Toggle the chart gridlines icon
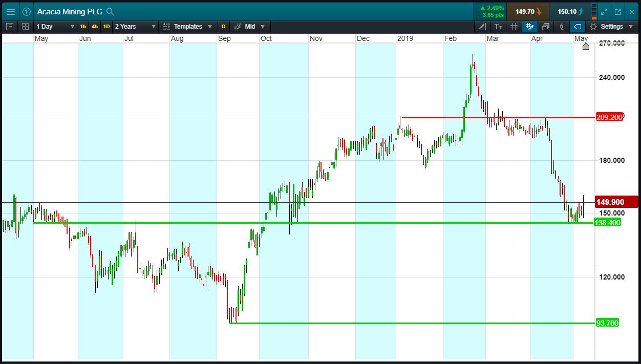641x364 pixels. 514,27
